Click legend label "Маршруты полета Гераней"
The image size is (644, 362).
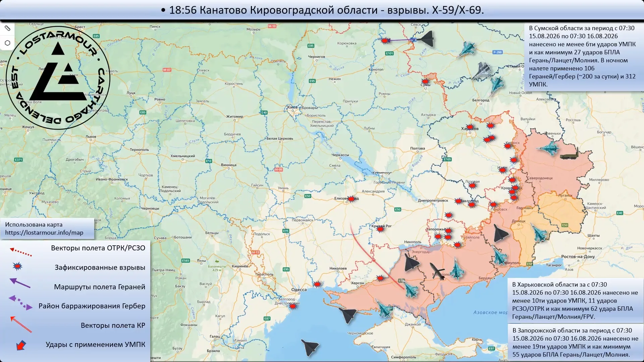point(100,287)
